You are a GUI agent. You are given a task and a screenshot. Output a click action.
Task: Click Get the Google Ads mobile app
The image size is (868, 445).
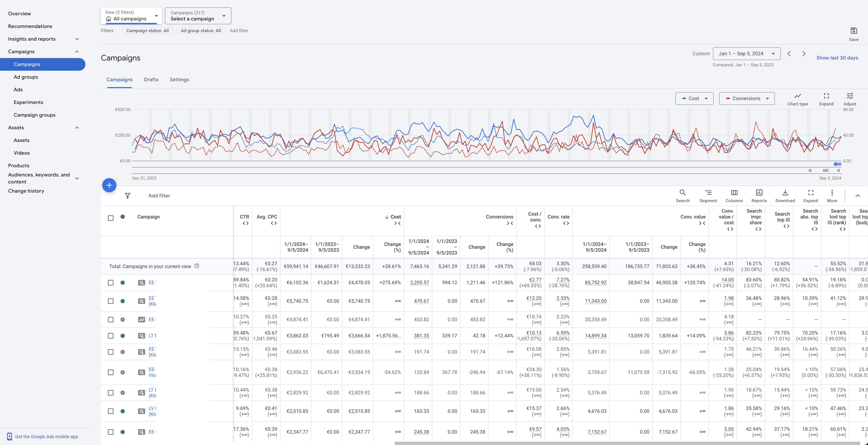tap(47, 436)
